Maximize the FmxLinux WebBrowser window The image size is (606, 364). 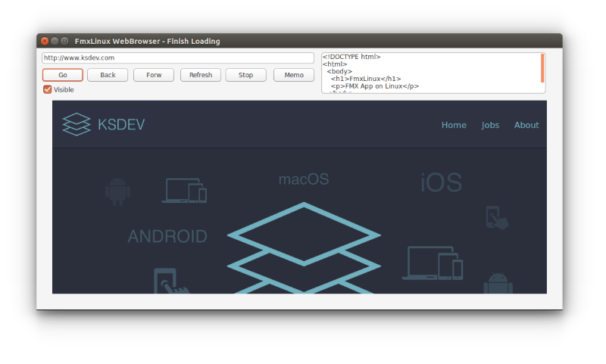[x=64, y=41]
